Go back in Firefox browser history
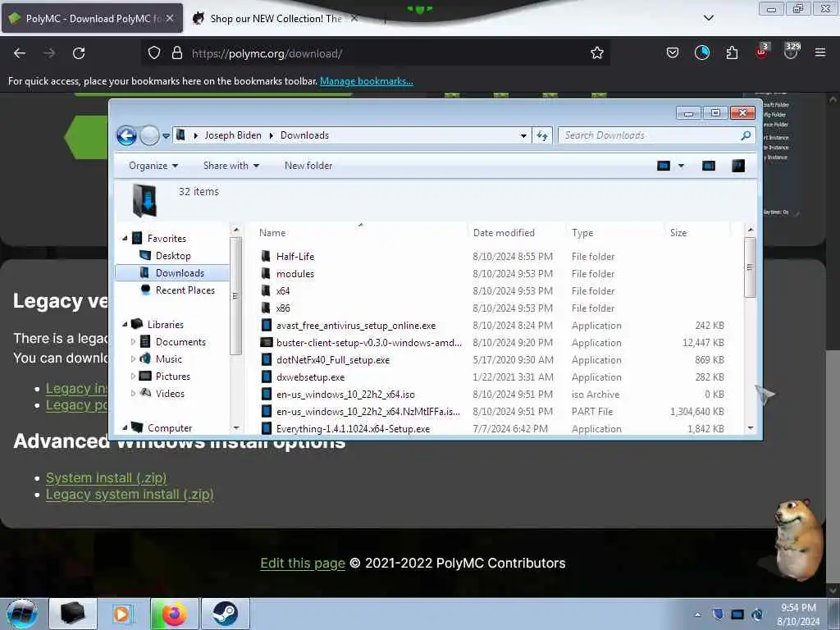Screen dimensions: 840x630 pyautogui.click(x=20, y=53)
